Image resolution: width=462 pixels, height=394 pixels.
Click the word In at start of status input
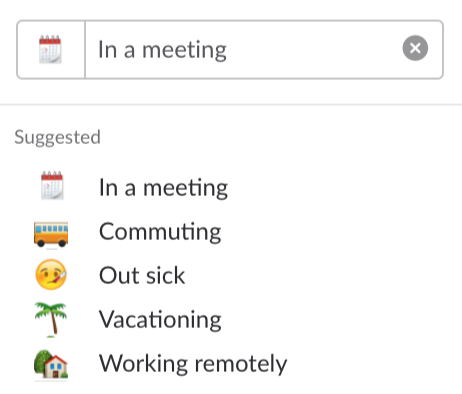pos(107,50)
